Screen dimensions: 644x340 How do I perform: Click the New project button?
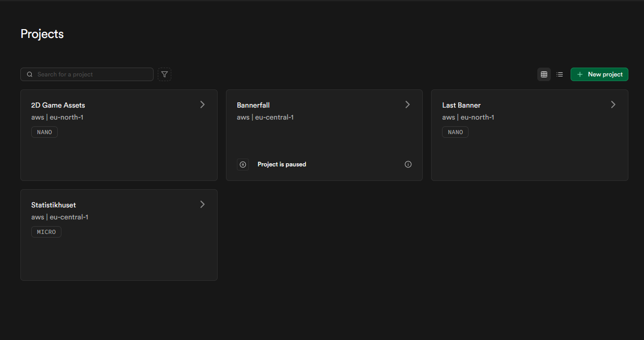pos(599,74)
